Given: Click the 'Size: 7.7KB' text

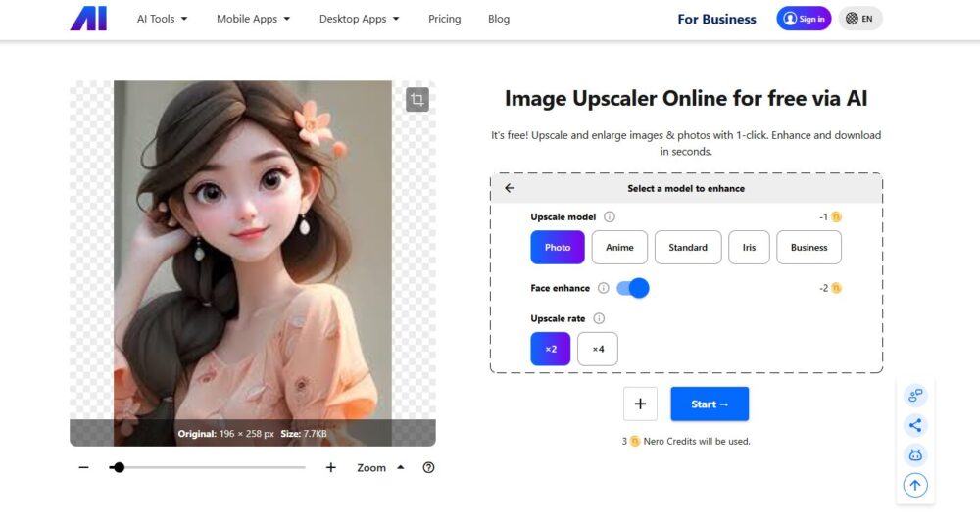Looking at the screenshot, I should (x=304, y=434).
